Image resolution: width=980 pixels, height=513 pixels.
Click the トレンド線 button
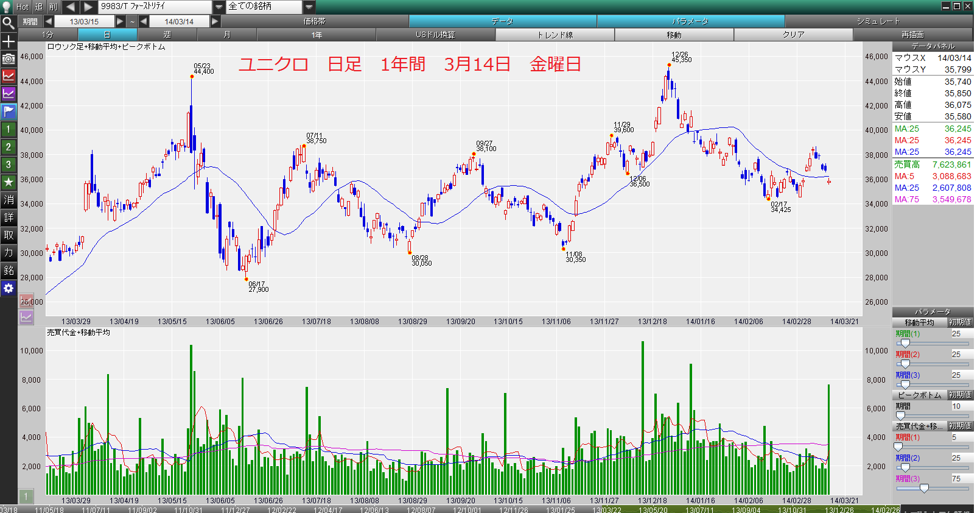[555, 35]
